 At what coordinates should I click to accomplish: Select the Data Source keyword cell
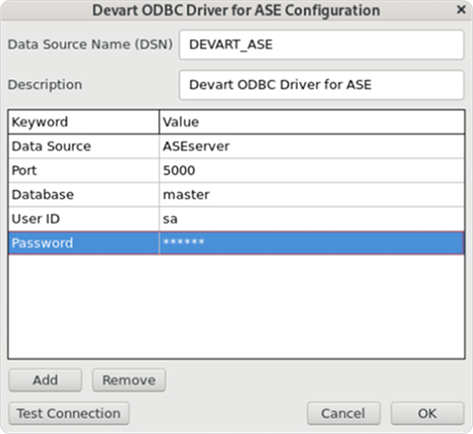(x=84, y=146)
